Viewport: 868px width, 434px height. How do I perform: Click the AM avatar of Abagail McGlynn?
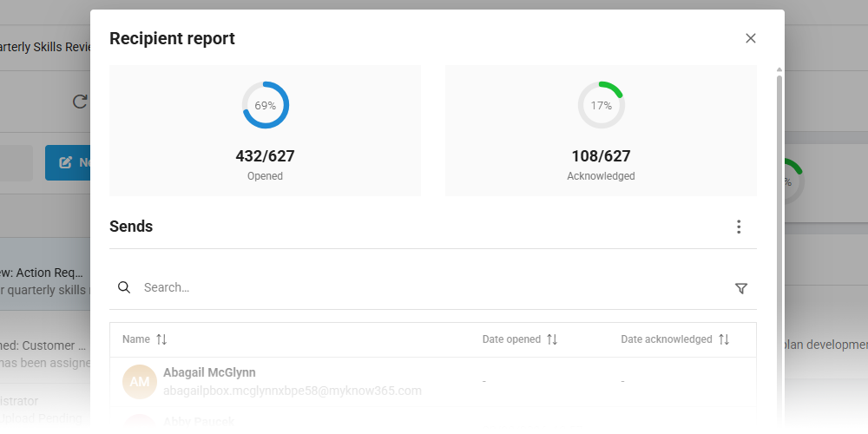[x=140, y=381]
